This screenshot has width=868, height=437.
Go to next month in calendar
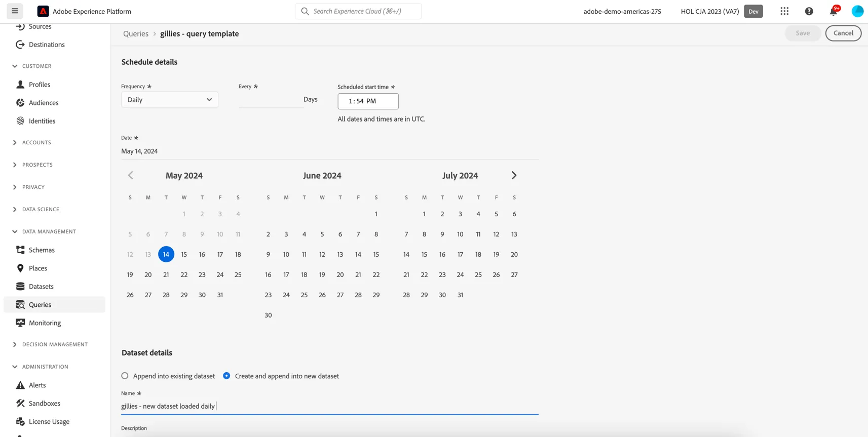tap(514, 175)
